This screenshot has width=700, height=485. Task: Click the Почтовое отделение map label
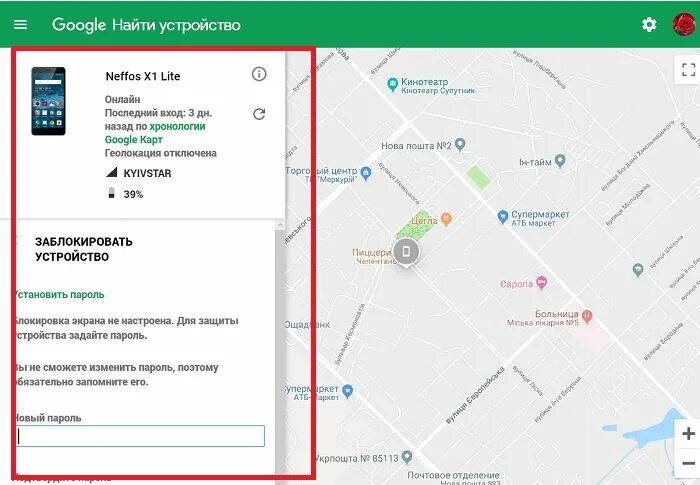(x=453, y=475)
